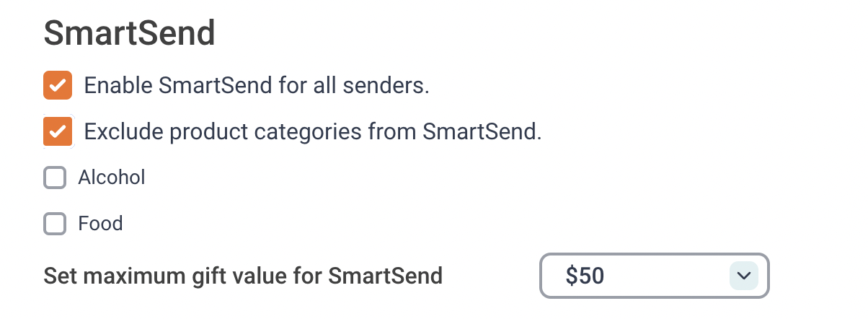
Task: Click the orange checkmark icon beside Enable SmartSend
Action: (58, 85)
